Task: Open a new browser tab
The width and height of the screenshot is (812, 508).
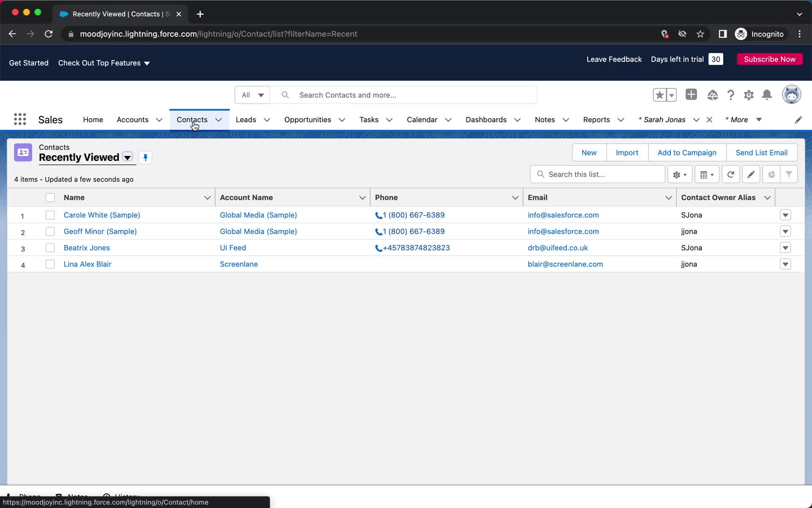Action: click(x=200, y=14)
